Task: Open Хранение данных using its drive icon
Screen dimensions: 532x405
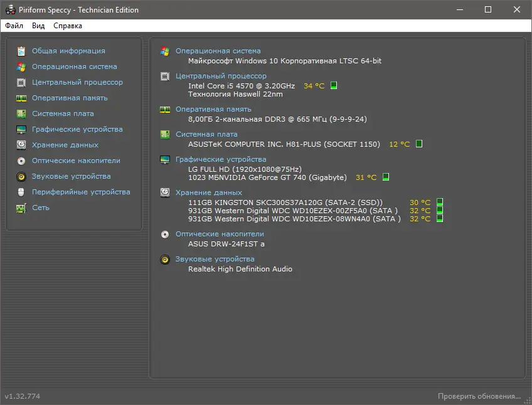Action: [23, 145]
